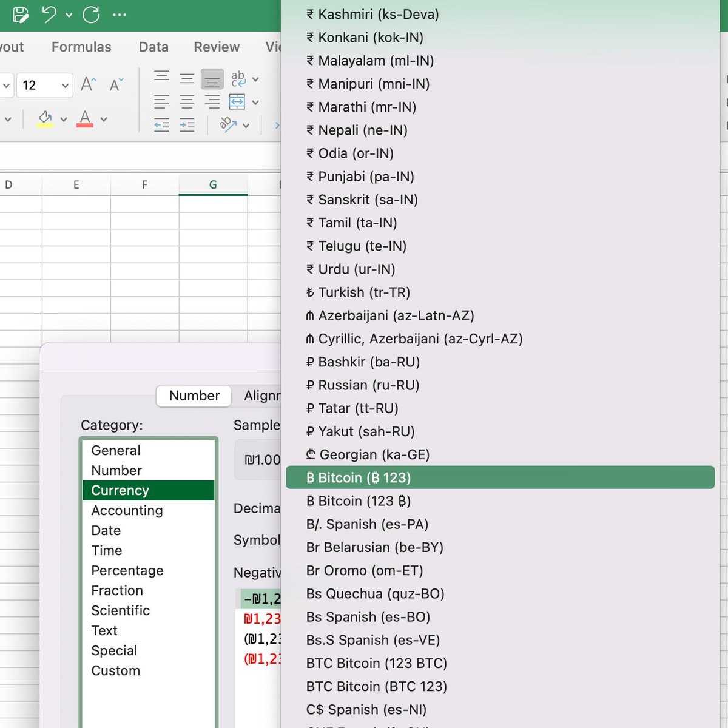Viewport: 728px width, 728px height.
Task: Open the font color dropdown arrow
Action: 105,119
